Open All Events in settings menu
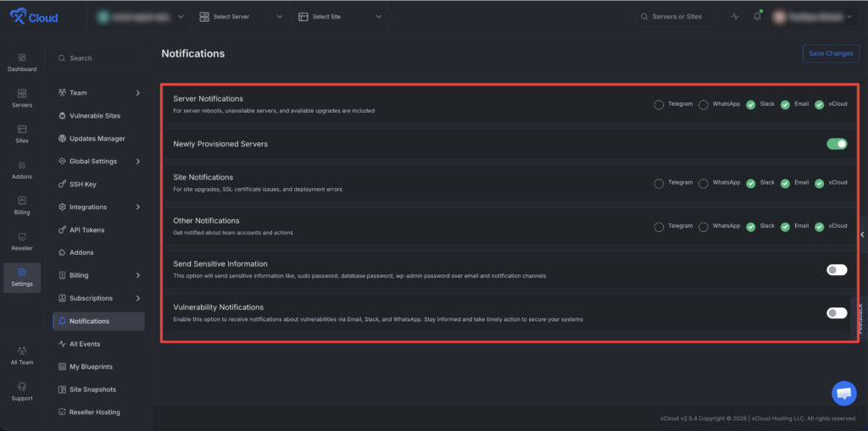 click(99, 344)
